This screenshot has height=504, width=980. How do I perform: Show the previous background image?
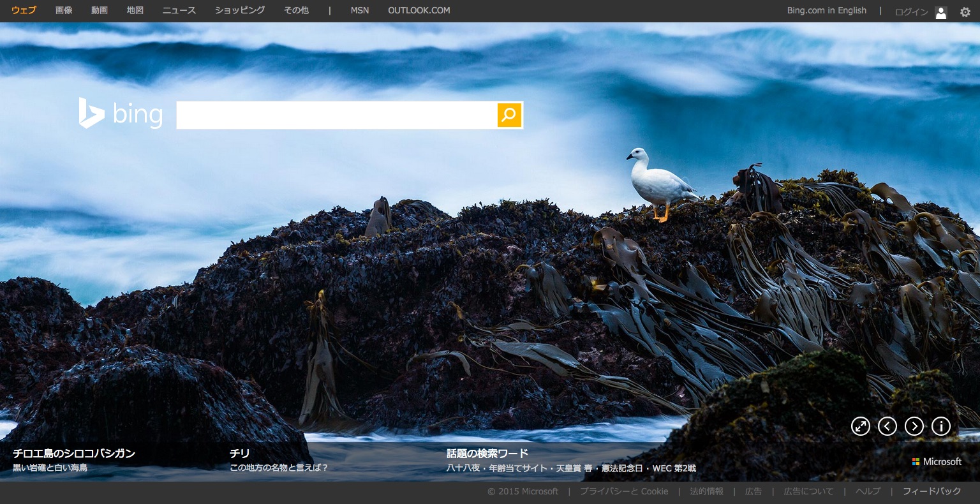(x=887, y=426)
